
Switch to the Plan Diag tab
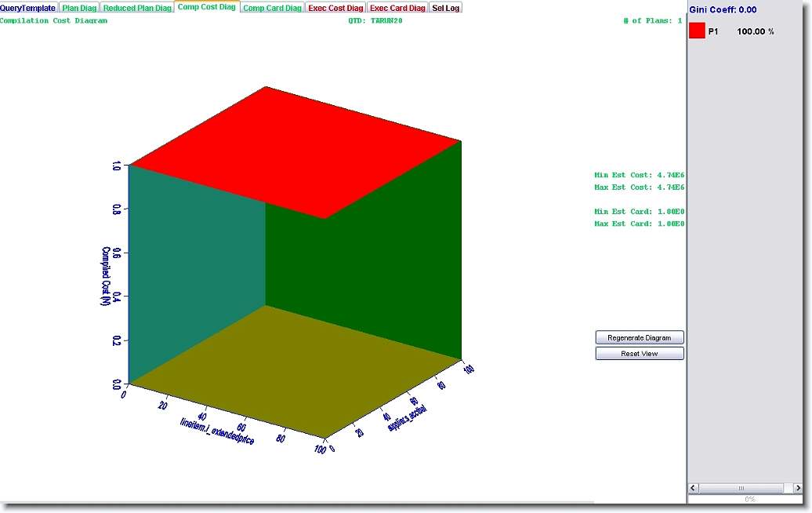tap(80, 8)
